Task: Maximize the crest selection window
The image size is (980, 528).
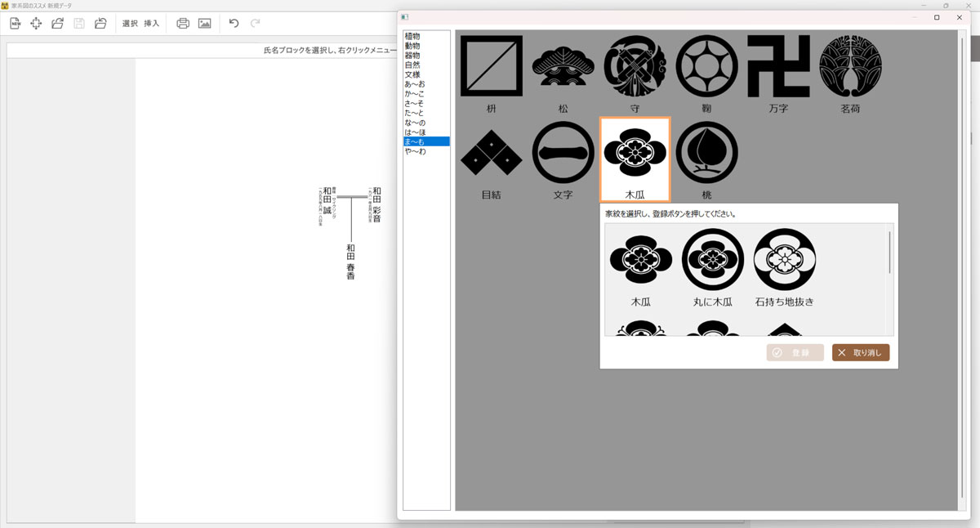Action: coord(937,17)
